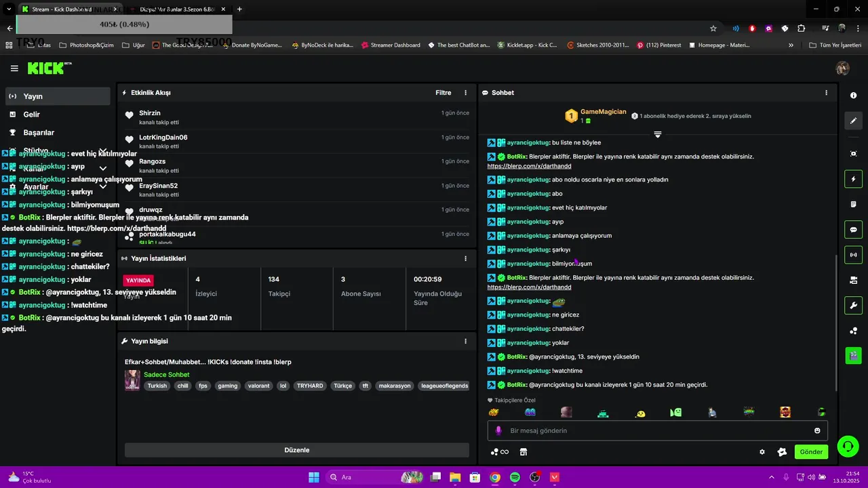The height and width of the screenshot is (488, 868).
Task: Open Spotify from the taskbar
Action: [x=515, y=477]
